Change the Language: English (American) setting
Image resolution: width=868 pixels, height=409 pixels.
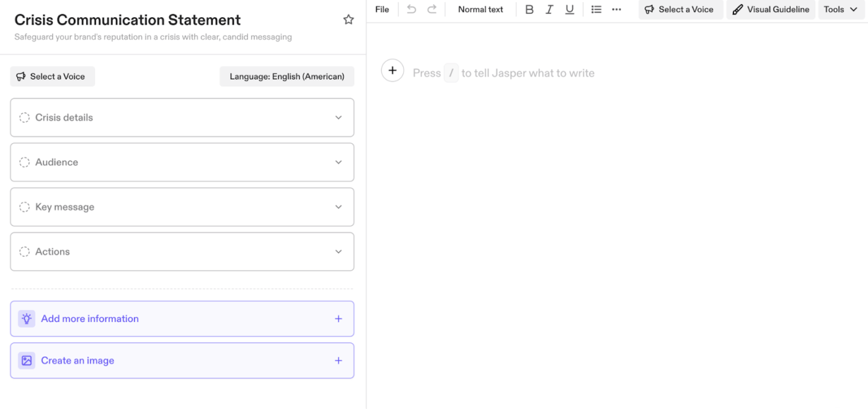[287, 76]
